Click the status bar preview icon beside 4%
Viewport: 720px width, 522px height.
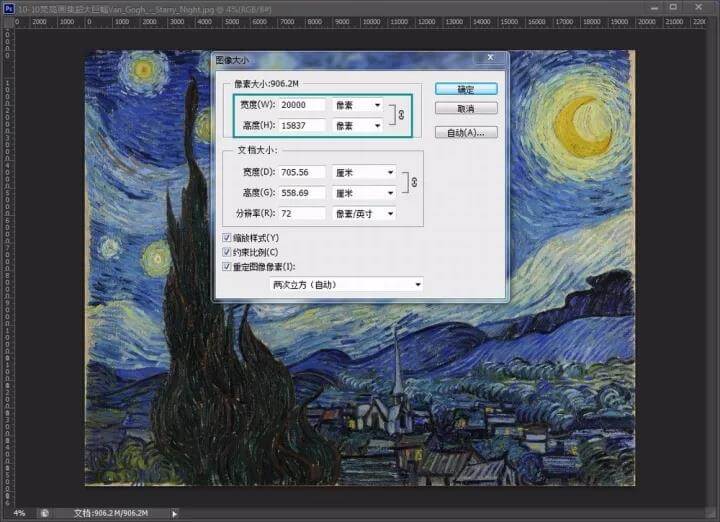tap(45, 513)
